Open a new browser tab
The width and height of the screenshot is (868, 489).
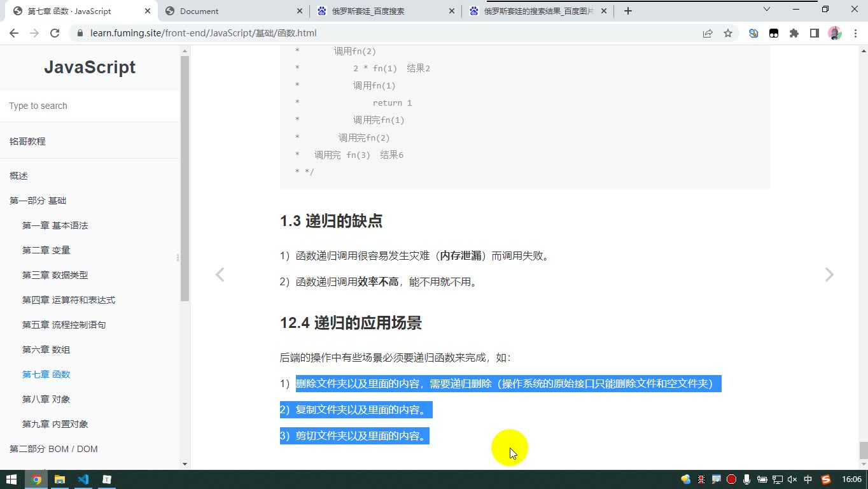[x=628, y=11]
